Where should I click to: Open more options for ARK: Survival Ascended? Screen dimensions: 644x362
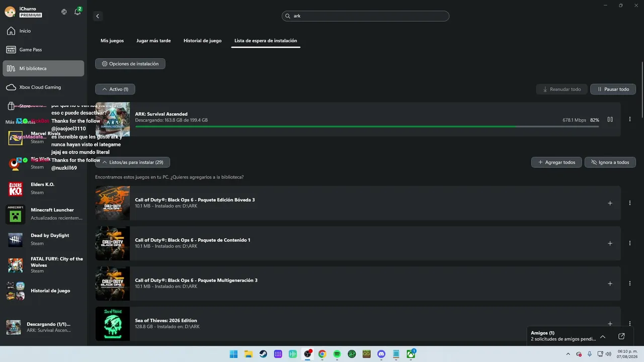630,120
